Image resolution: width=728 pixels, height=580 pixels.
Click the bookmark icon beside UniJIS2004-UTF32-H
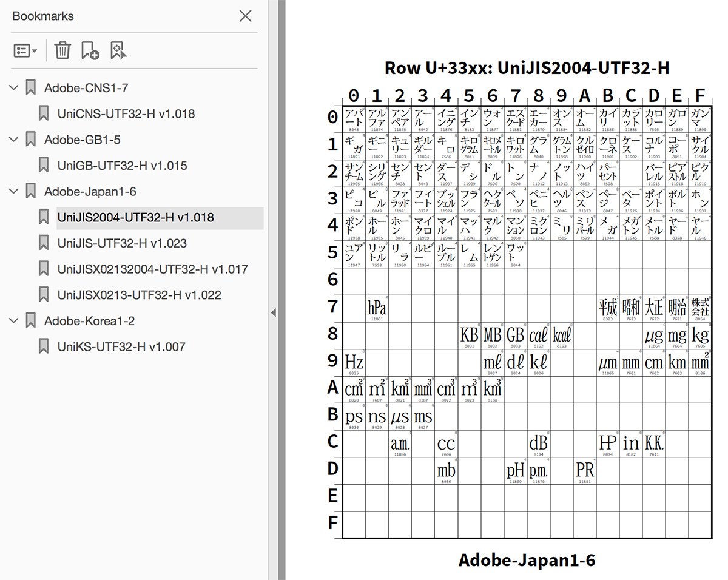pyautogui.click(x=44, y=217)
